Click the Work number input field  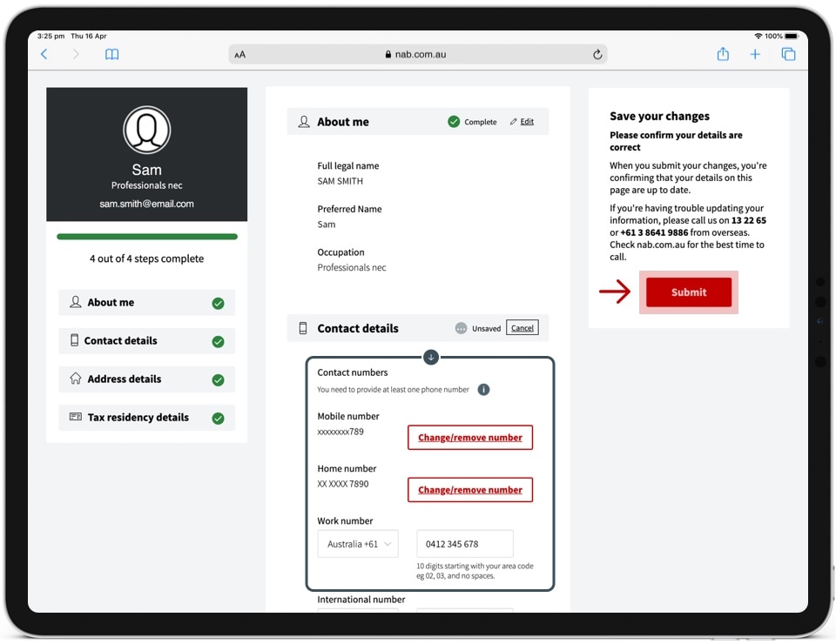pos(465,544)
